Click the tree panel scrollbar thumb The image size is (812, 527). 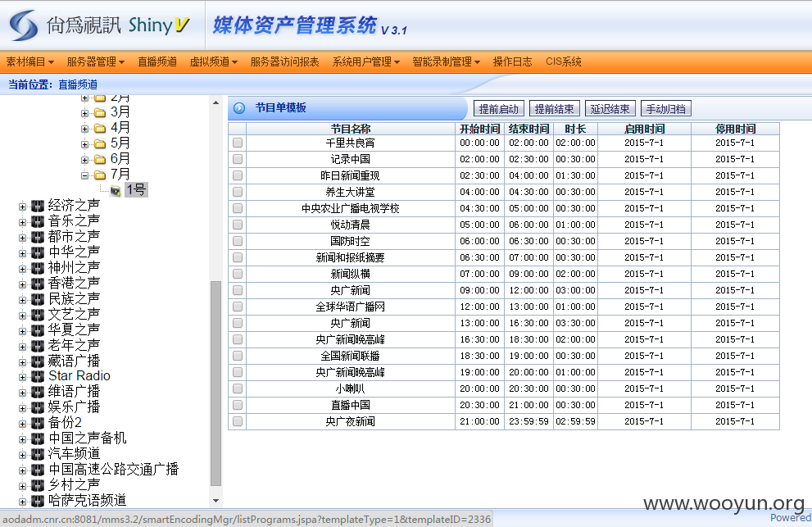click(x=216, y=384)
